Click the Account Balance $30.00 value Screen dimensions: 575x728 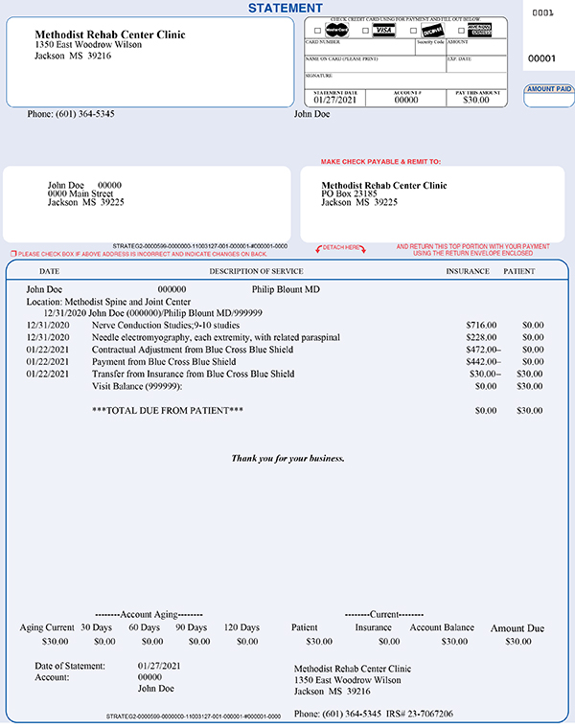point(454,642)
